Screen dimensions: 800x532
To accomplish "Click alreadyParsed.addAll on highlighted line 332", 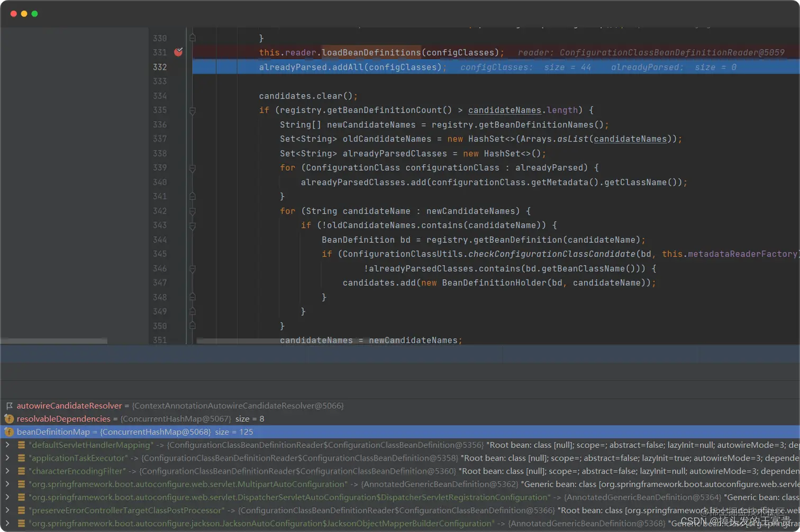I will (311, 67).
